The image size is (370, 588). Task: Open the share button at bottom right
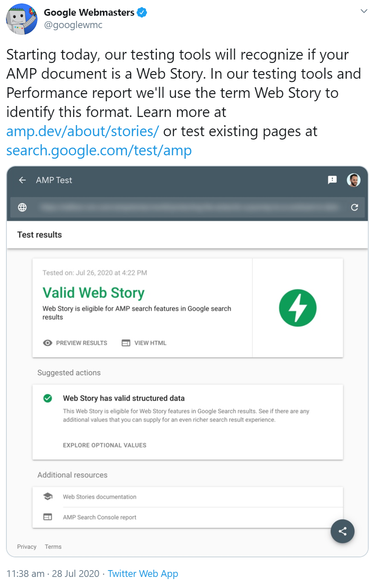tap(342, 531)
